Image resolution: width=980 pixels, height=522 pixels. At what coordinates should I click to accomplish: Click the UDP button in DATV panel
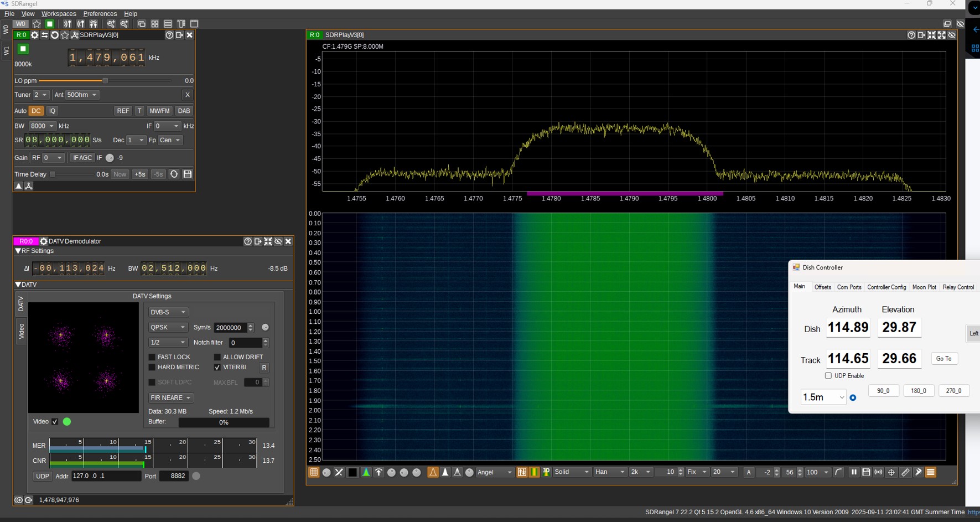click(x=43, y=476)
